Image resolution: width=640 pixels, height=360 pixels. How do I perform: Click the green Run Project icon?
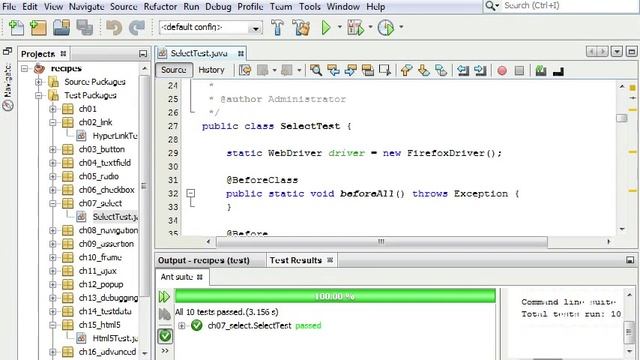pyautogui.click(x=326, y=27)
